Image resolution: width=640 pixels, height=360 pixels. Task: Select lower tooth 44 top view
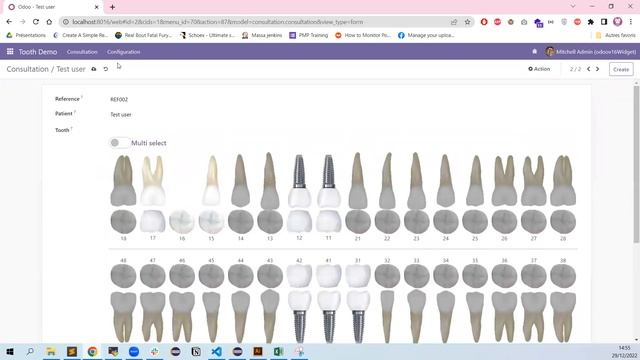coord(240,276)
